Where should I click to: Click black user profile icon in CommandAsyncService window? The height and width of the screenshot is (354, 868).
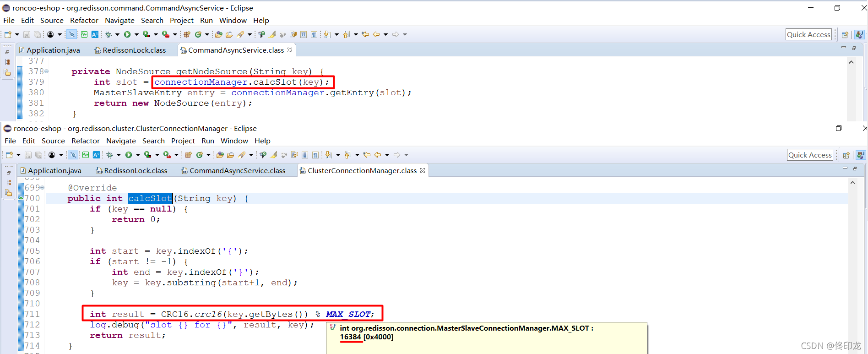(x=50, y=34)
